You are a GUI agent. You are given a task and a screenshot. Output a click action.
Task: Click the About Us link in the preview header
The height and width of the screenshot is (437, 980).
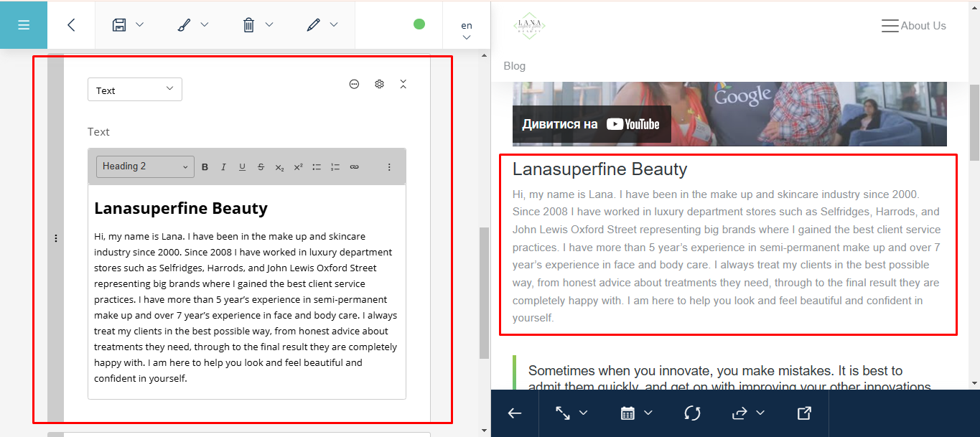click(x=923, y=25)
